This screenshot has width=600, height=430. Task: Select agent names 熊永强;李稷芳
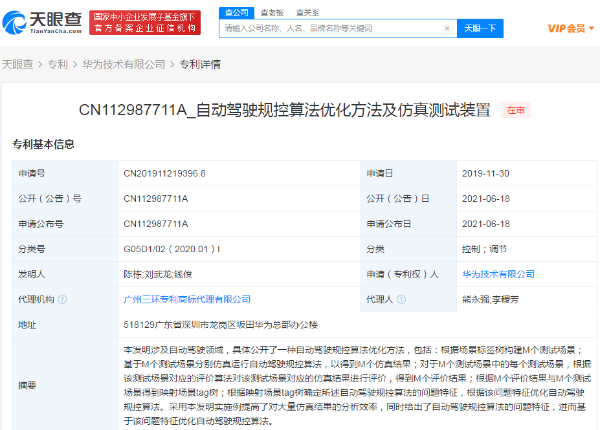click(x=491, y=299)
